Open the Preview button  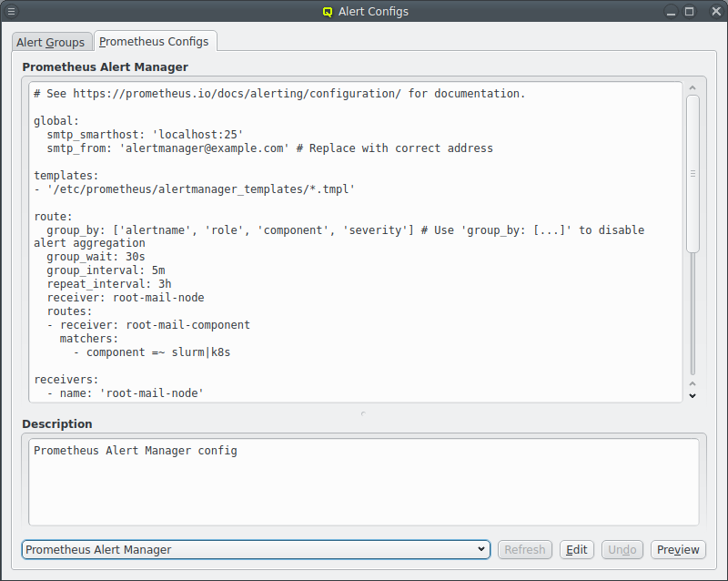pos(678,549)
